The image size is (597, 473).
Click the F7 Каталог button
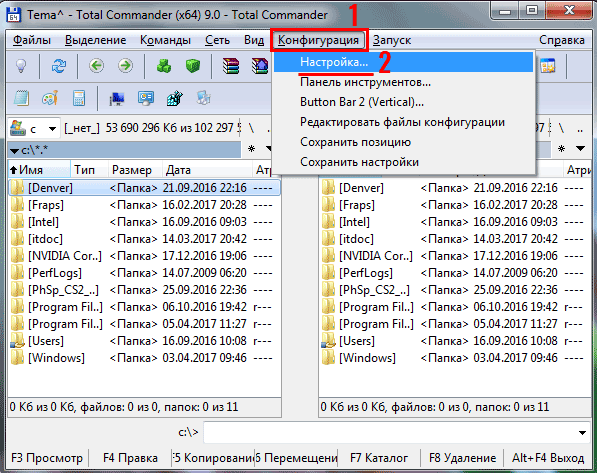379,457
